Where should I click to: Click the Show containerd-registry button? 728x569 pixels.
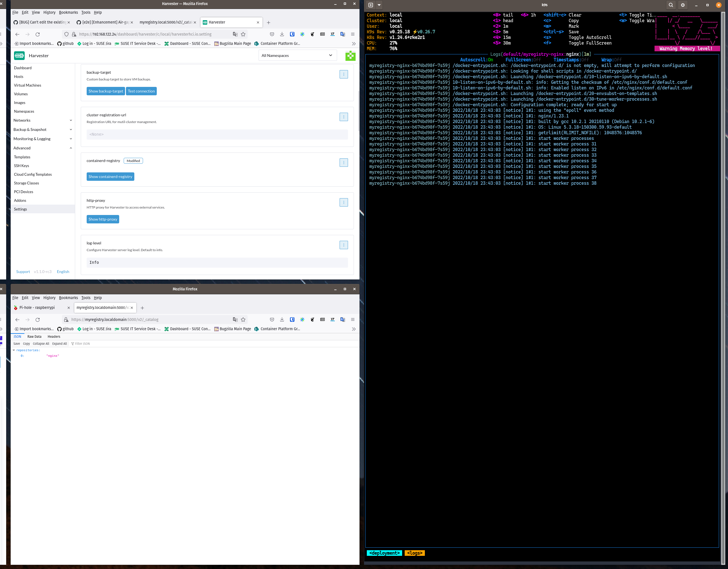click(110, 176)
